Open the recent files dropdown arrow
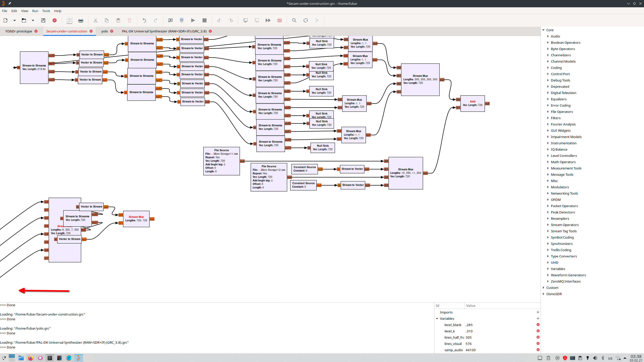Screen dimensions: 644x362 click(33, 20)
